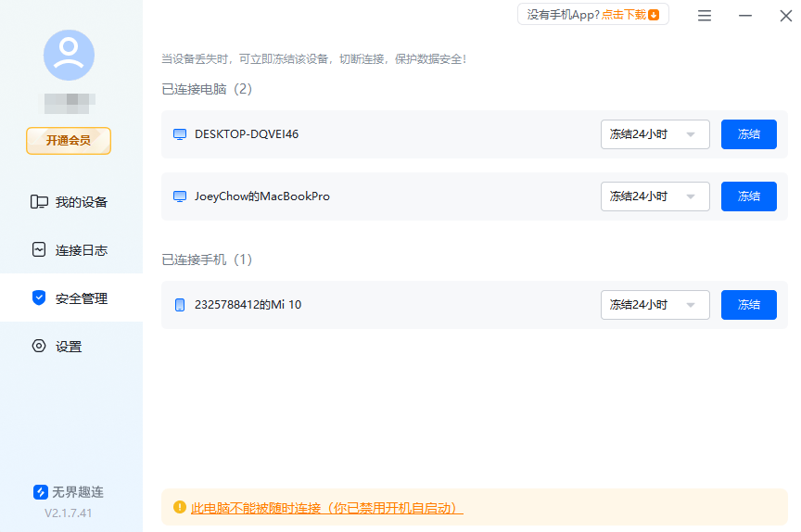Click the 我的设备 devices icon

click(x=39, y=202)
